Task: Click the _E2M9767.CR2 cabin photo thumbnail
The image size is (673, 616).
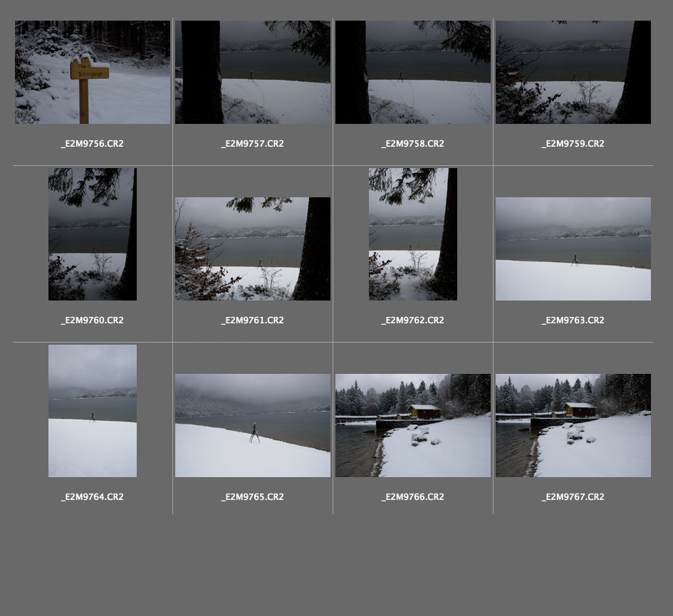Action: [573, 425]
